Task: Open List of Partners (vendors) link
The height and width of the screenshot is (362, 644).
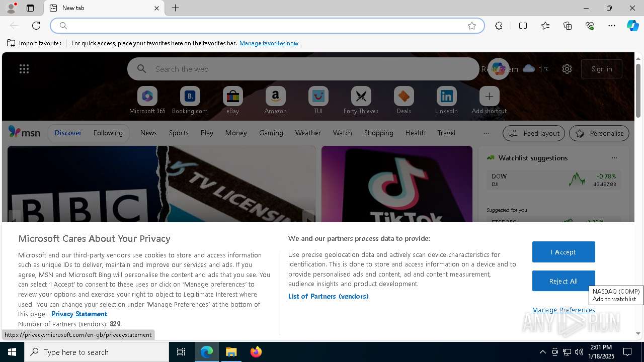Action: click(328, 296)
